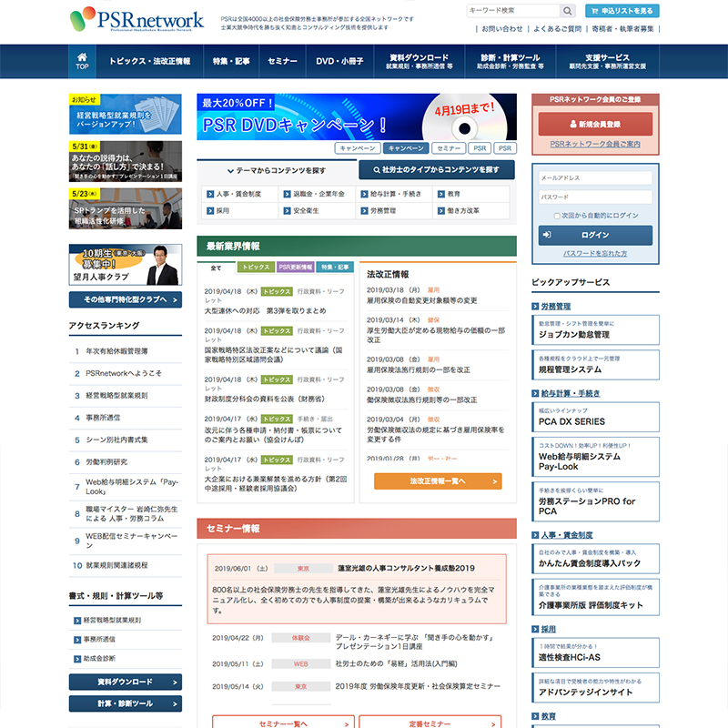This screenshot has height=728, width=728.
Task: Click arrow icon next to 助成金診断 sidebar link
Action: (x=77, y=659)
